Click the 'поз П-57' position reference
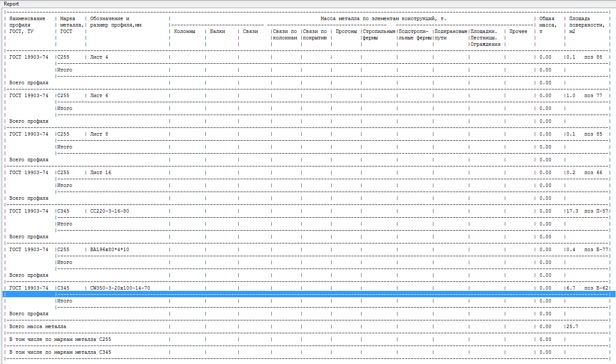The height and width of the screenshot is (364, 616). pyautogui.click(x=596, y=211)
